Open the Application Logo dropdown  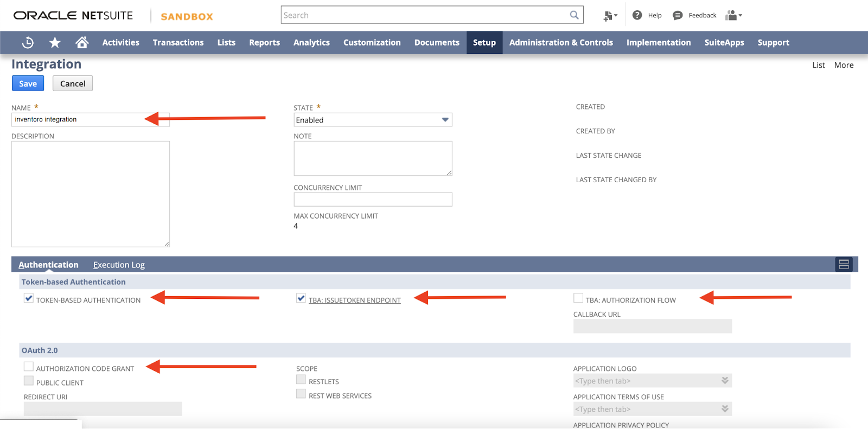pos(725,381)
